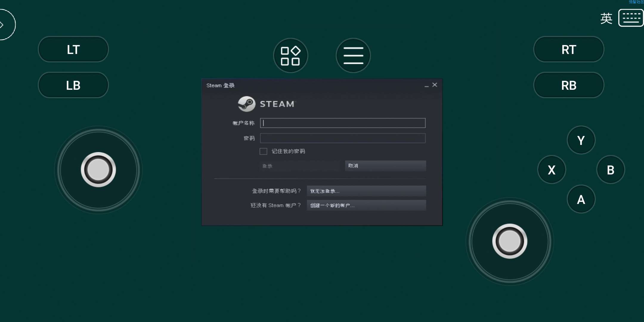644x322 pixels.
Task: Close the Steam login window
Action: 435,85
